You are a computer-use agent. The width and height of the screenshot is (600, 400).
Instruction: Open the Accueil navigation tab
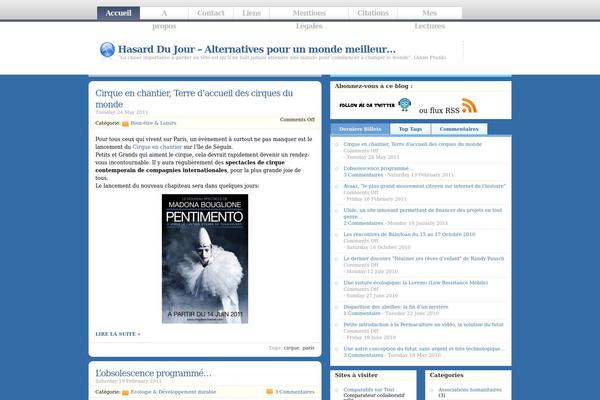click(118, 13)
